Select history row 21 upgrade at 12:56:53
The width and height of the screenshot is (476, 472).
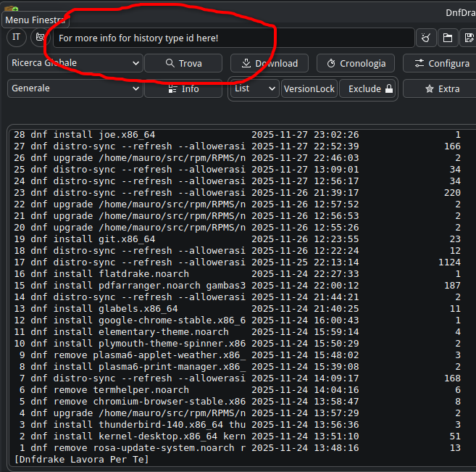(237, 216)
